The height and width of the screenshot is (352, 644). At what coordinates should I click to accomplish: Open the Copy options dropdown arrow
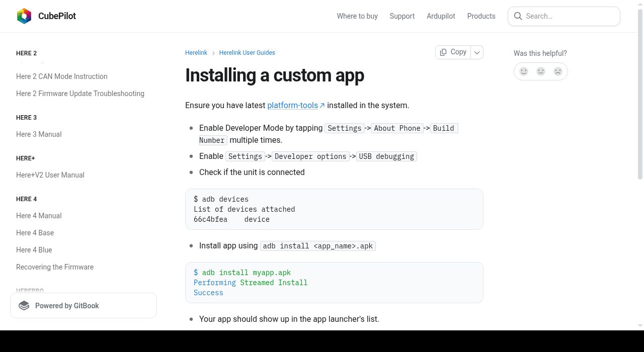point(477,52)
